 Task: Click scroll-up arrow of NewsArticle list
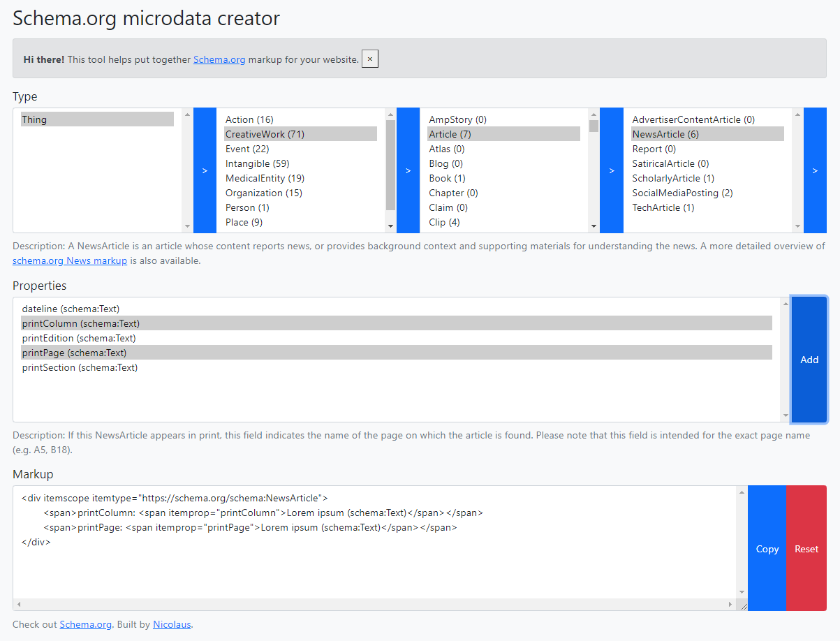pyautogui.click(x=797, y=115)
